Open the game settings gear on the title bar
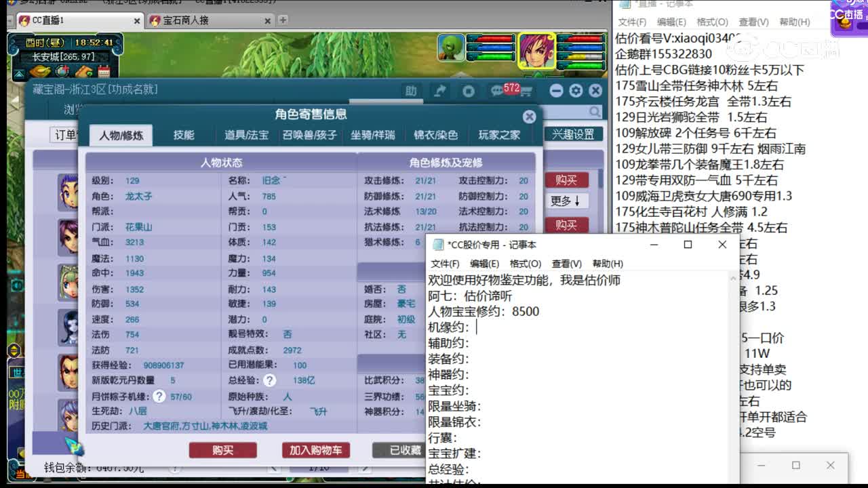Viewport: 868px width, 488px height. pos(576,90)
